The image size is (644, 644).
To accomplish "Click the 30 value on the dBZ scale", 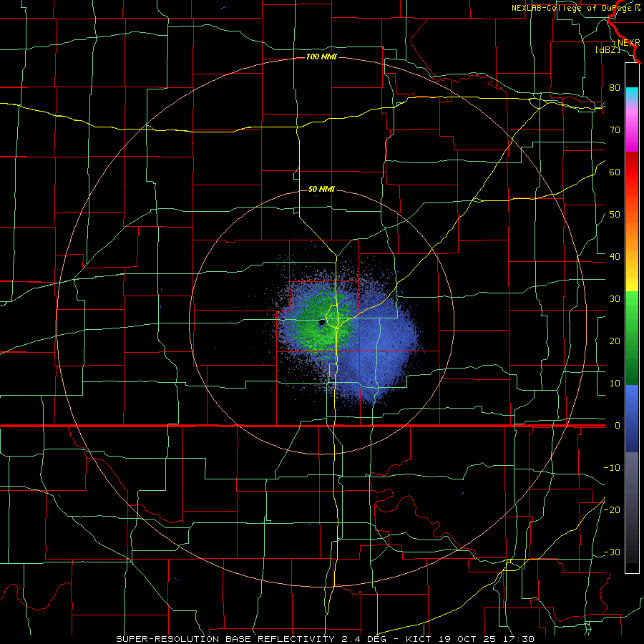I will pos(615,299).
